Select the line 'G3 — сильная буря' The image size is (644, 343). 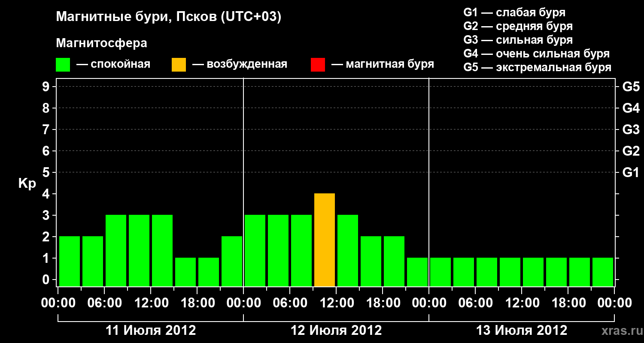click(518, 40)
